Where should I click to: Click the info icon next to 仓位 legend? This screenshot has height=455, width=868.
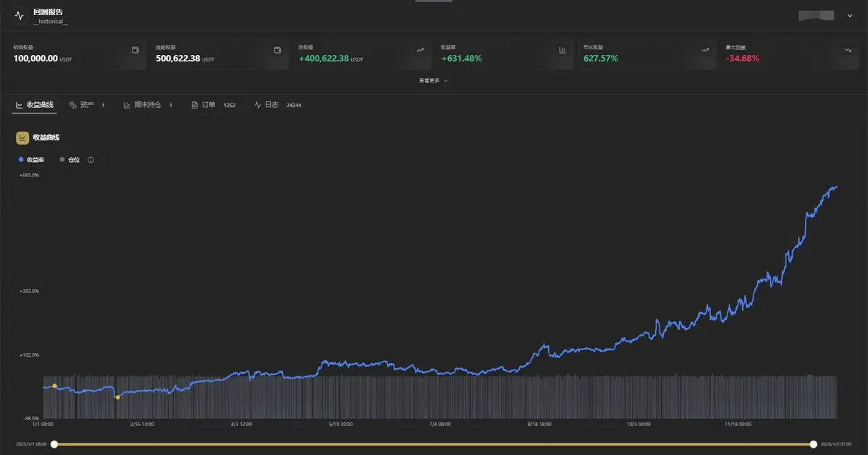pos(90,160)
